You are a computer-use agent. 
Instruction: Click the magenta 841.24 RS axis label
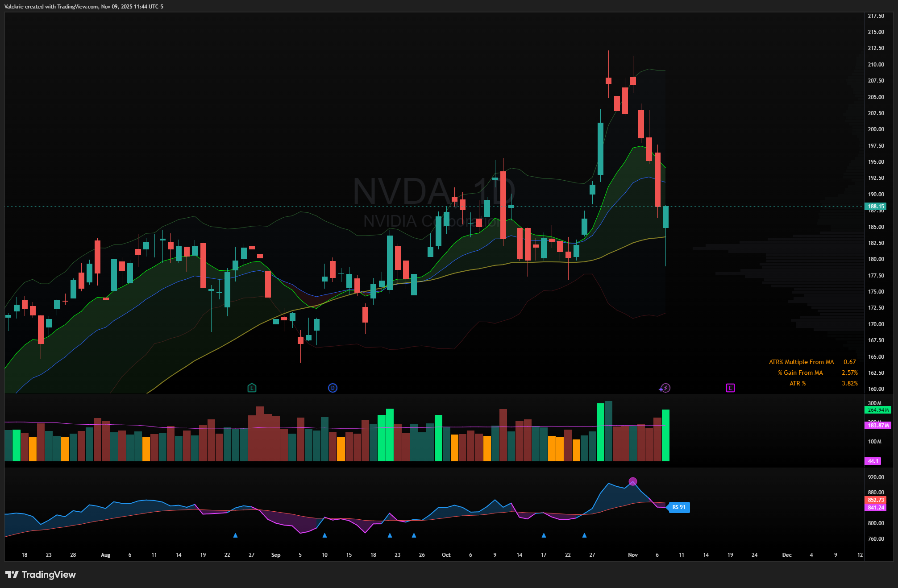875,507
